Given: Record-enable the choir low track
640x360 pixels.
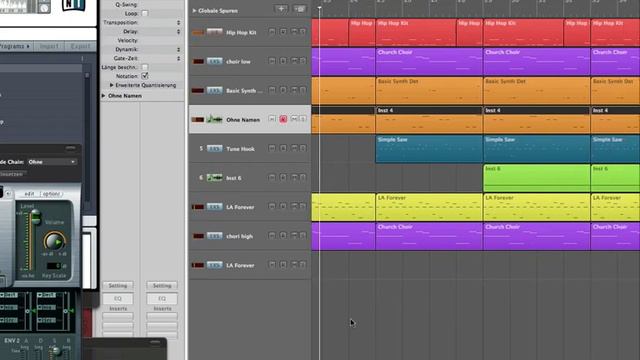Looking at the screenshot, I should point(283,61).
